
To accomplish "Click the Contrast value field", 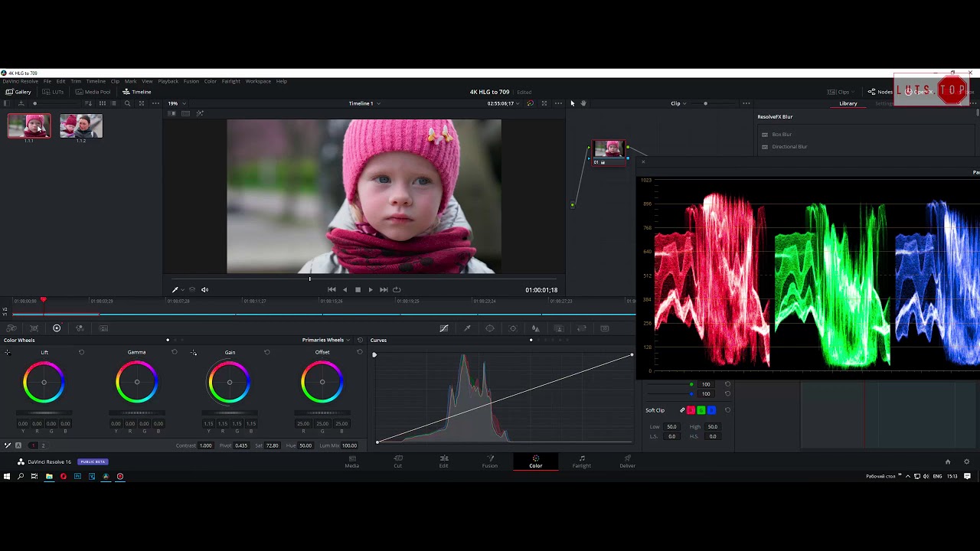I will tap(205, 445).
